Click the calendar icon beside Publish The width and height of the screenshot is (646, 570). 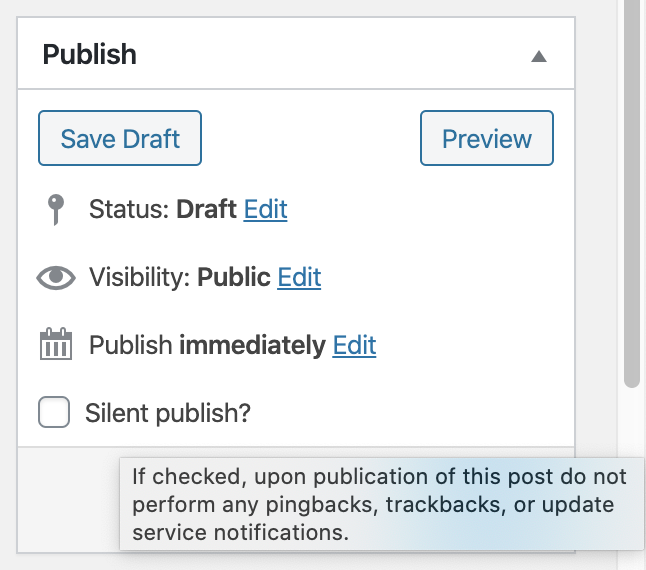click(x=56, y=345)
